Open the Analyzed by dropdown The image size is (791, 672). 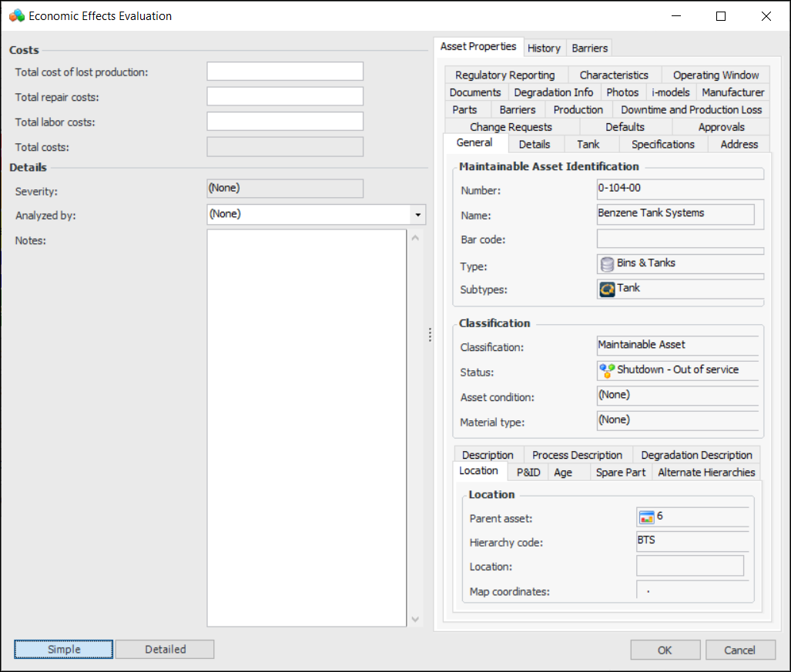(x=417, y=215)
